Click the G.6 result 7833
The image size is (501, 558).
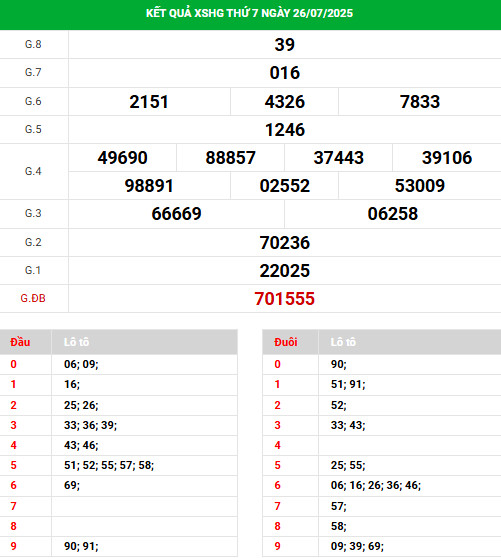pyautogui.click(x=420, y=102)
